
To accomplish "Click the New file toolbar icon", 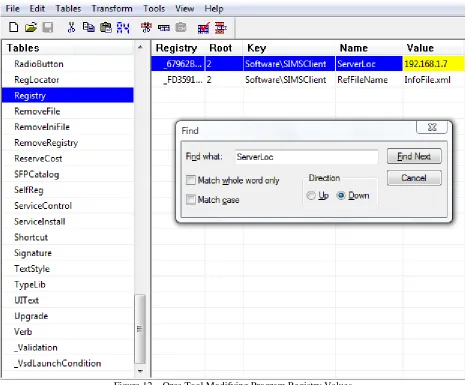I will click(14, 27).
